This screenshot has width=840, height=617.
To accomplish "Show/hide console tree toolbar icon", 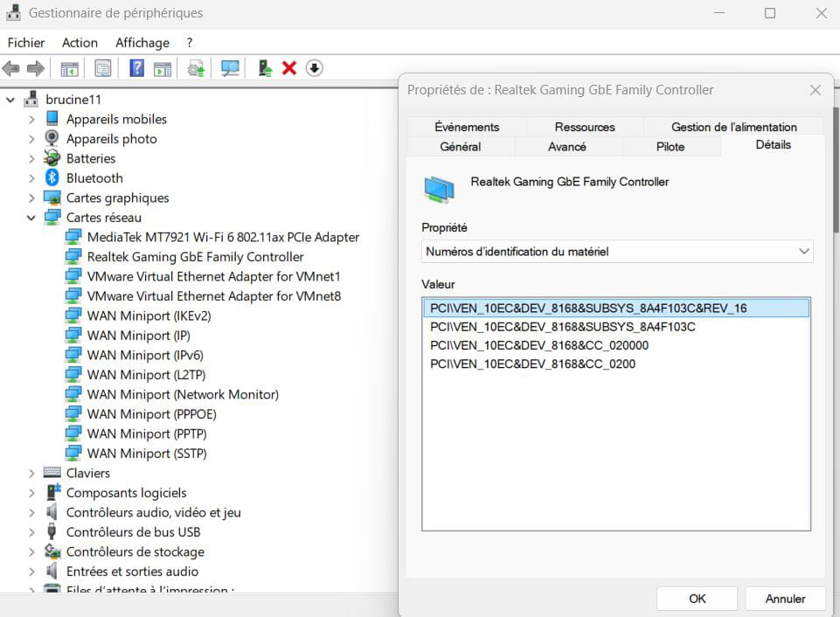I will [69, 68].
